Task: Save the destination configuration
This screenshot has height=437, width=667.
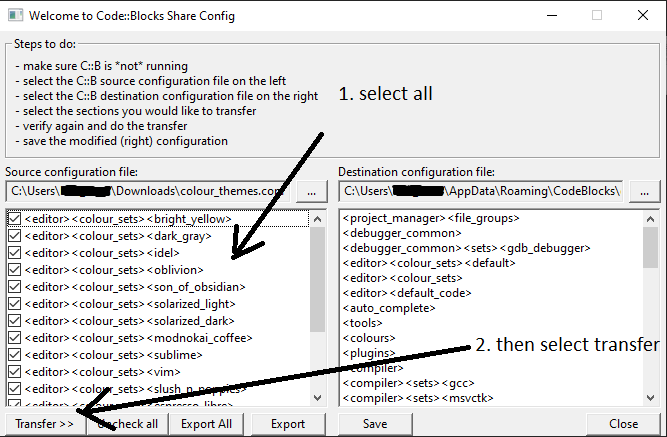Action: point(375,424)
